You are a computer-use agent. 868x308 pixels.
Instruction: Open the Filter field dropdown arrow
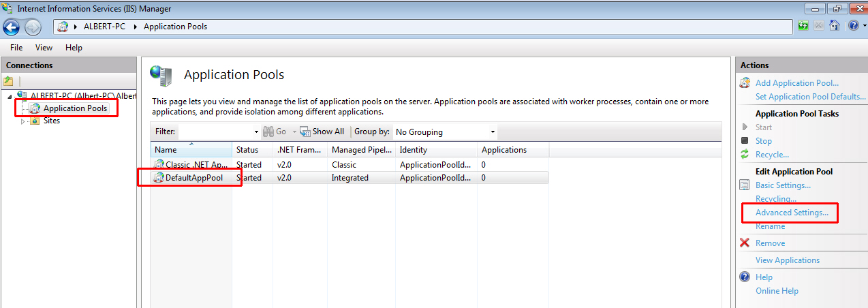pyautogui.click(x=256, y=132)
